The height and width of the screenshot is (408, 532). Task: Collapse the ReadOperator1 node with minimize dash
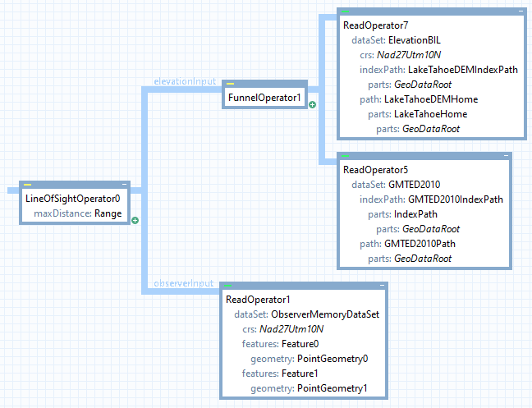click(382, 286)
